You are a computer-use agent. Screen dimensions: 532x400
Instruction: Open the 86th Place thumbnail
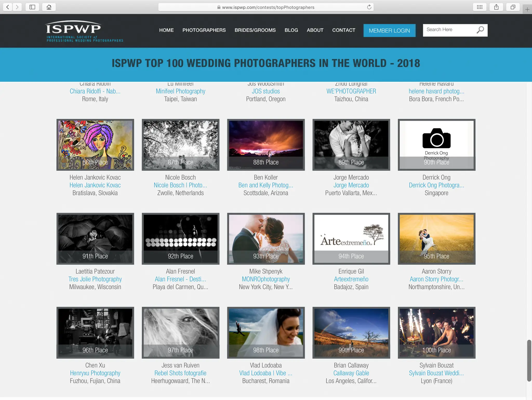pos(95,145)
